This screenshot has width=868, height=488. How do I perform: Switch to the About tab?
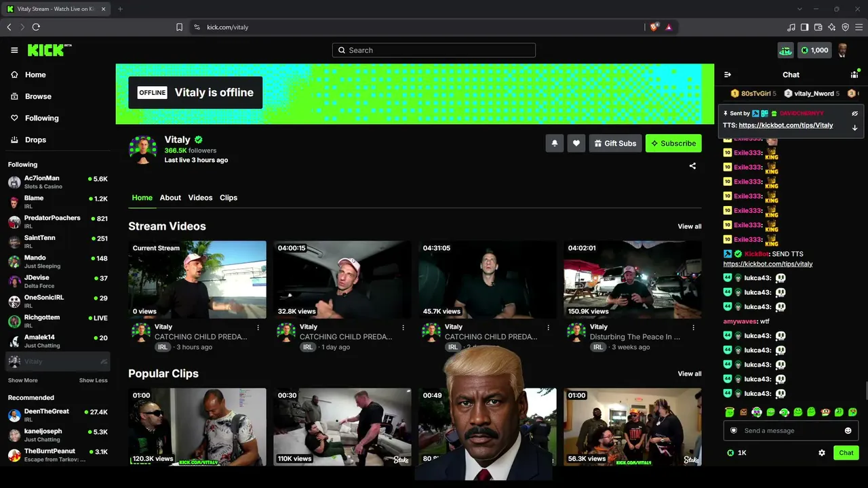[170, 198]
